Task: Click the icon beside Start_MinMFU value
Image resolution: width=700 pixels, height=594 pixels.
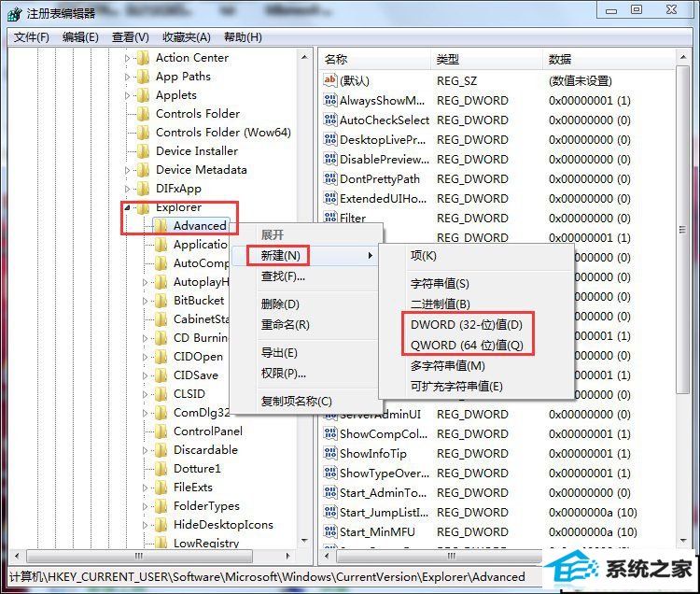Action: [x=329, y=532]
